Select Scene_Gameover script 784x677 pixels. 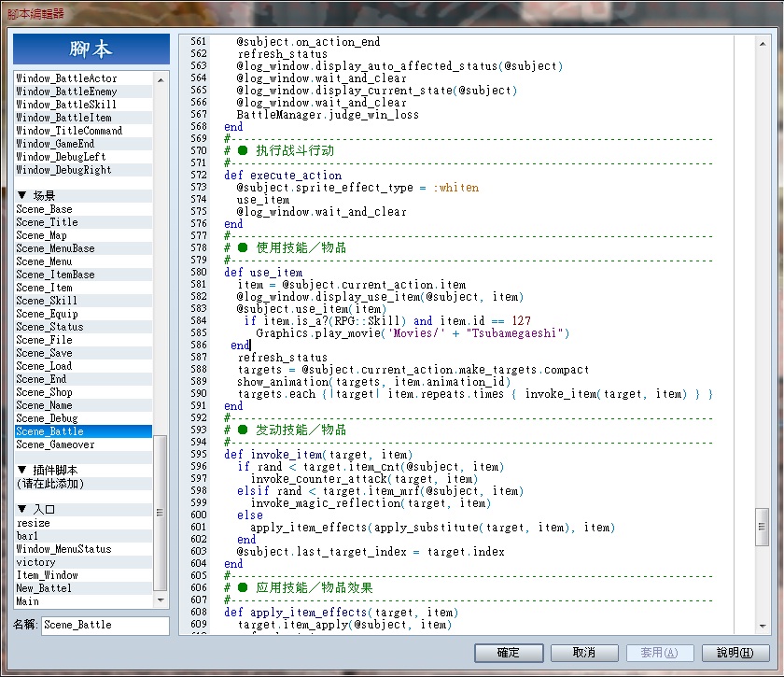(83, 444)
